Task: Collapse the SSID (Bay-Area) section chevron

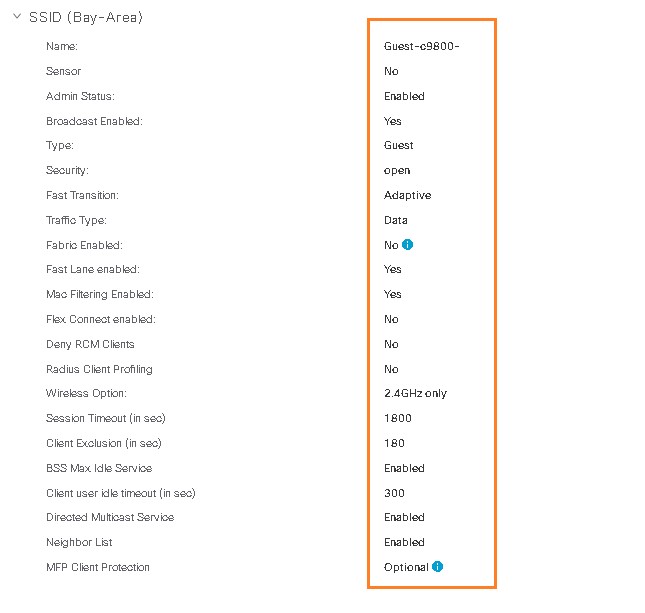Action: [x=17, y=16]
